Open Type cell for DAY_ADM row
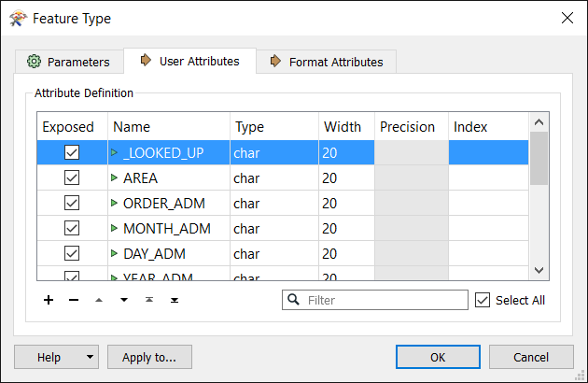 [273, 253]
